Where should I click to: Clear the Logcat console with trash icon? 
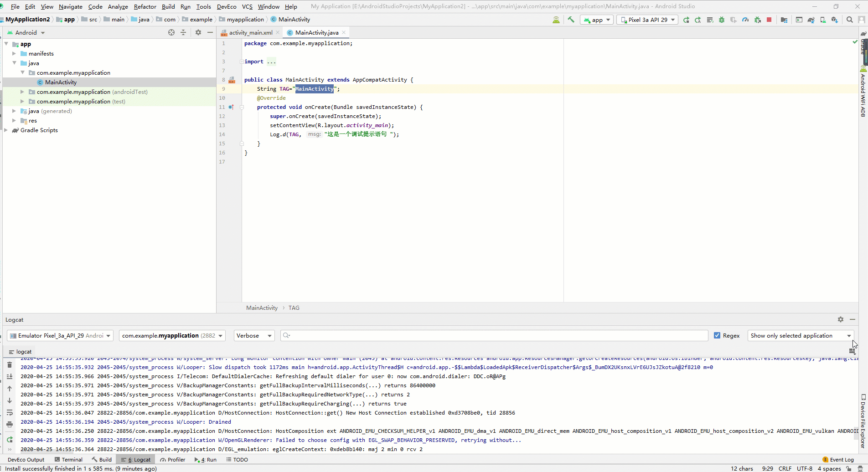[x=9, y=364]
